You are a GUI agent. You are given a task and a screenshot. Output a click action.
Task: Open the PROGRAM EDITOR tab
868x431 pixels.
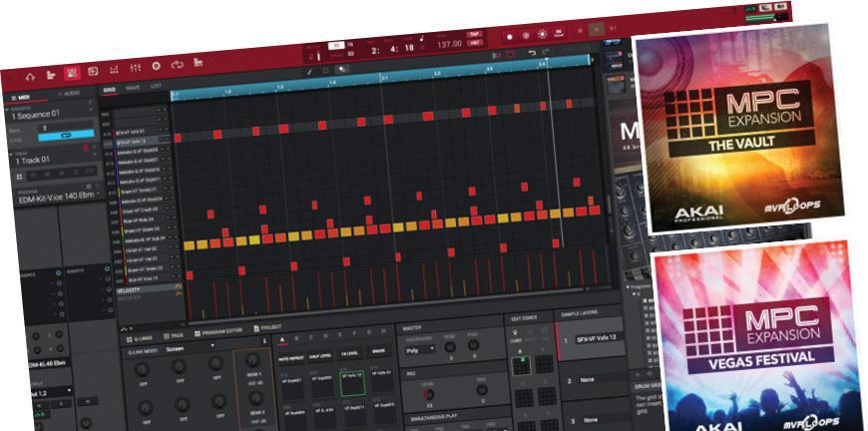pyautogui.click(x=218, y=332)
